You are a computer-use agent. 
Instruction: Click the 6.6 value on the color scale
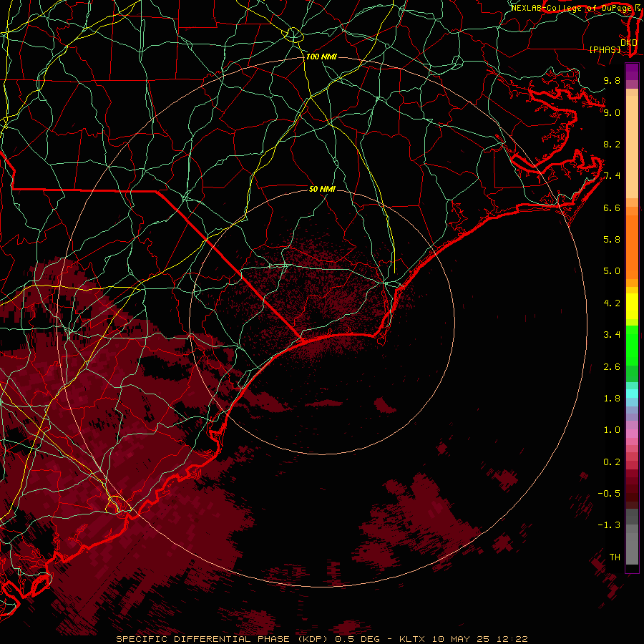coord(612,208)
